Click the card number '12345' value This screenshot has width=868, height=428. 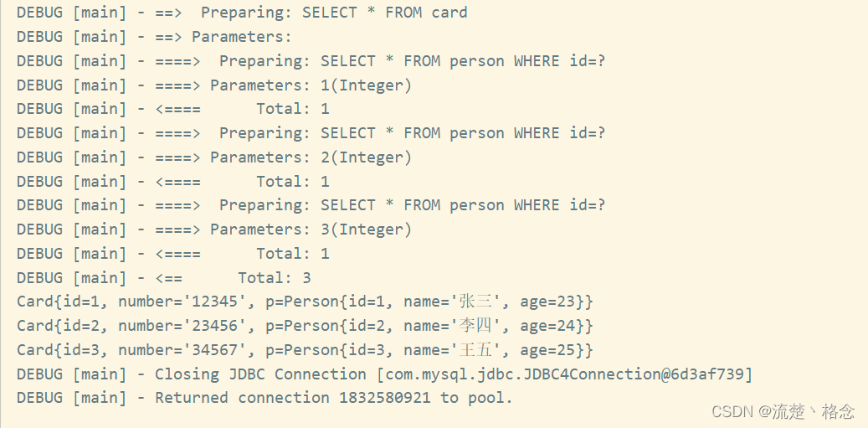click(214, 302)
